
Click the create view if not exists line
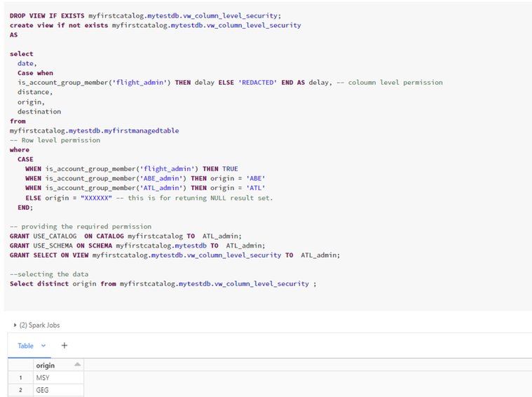pos(155,25)
